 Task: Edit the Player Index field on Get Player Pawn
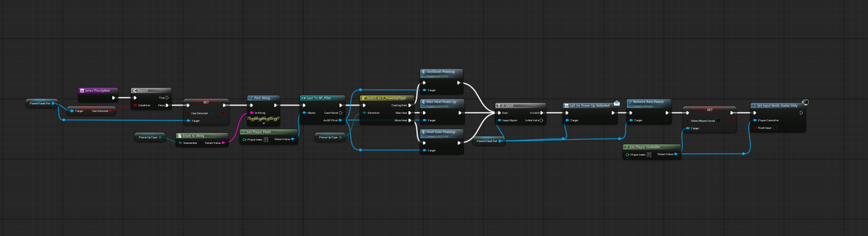(x=265, y=140)
